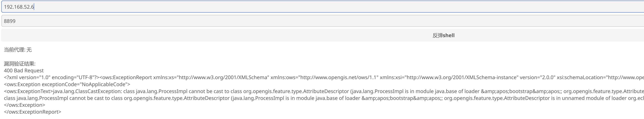Click the closing ows:ExceptionReport tag

tap(33, 112)
